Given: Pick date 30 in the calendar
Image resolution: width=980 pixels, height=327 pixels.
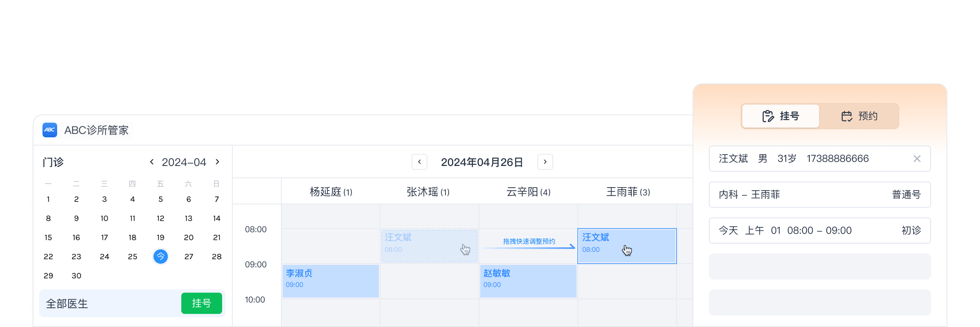Looking at the screenshot, I should click(76, 276).
